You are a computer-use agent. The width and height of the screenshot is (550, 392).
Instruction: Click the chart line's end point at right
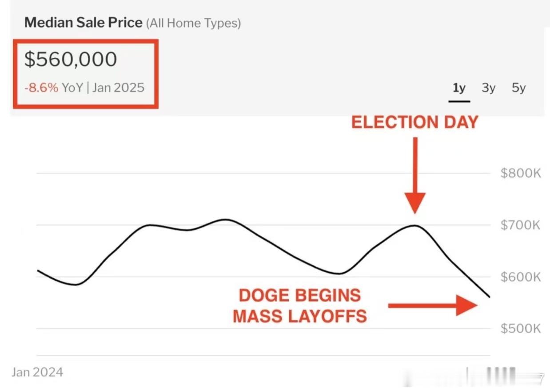tap(489, 297)
